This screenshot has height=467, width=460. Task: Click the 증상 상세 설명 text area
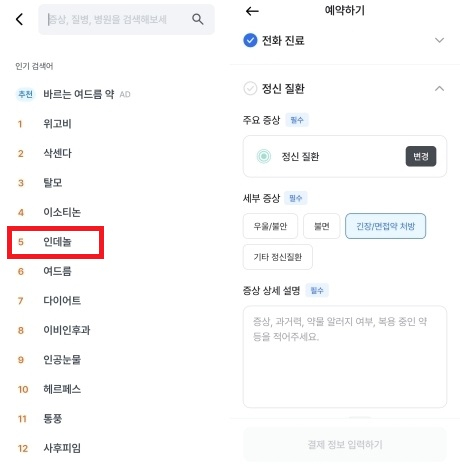point(345,356)
